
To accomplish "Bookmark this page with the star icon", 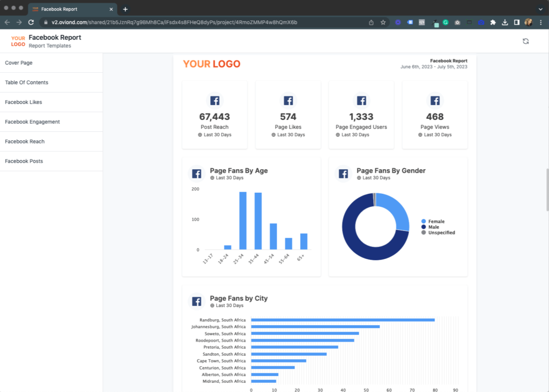I will 383,22.
